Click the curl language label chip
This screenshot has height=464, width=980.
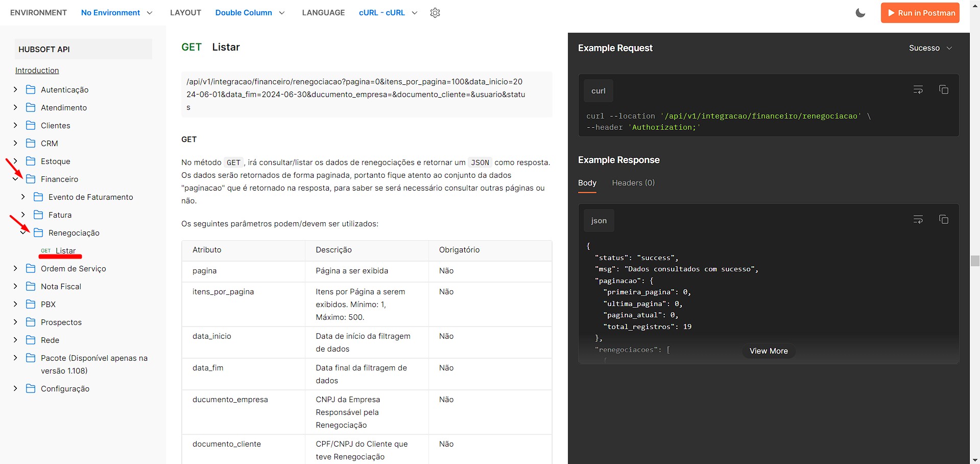599,91
